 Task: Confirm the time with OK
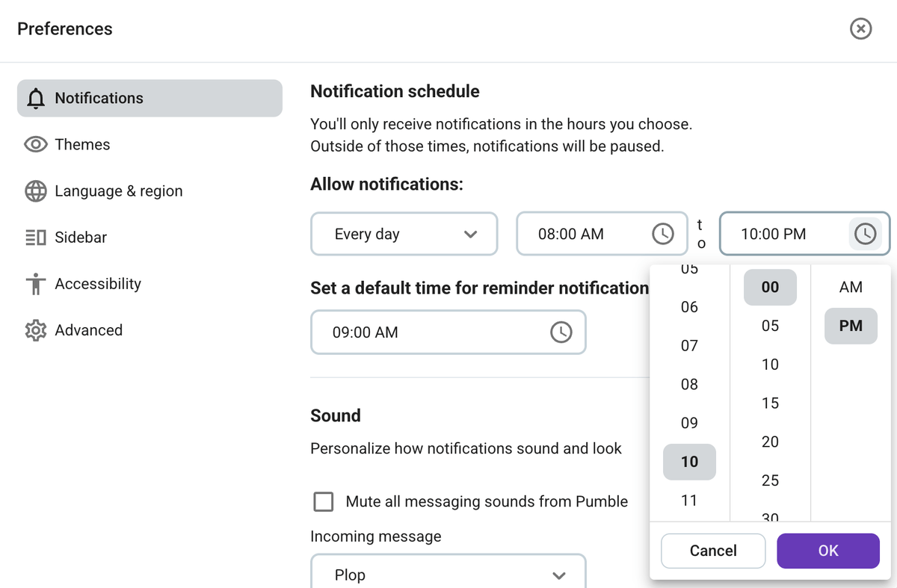[828, 551]
